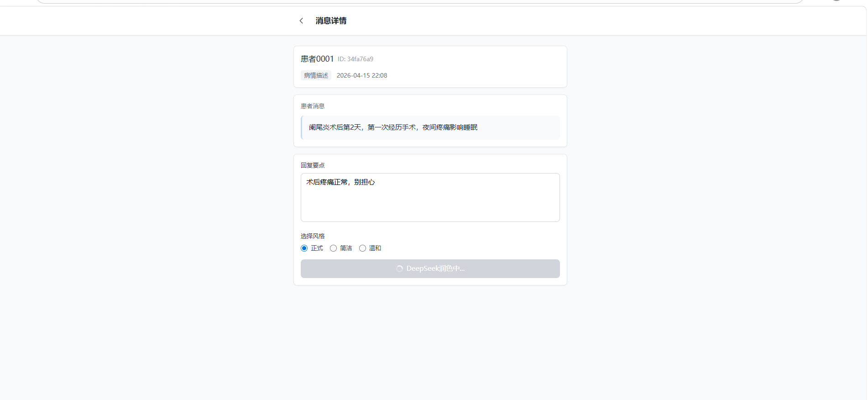Screen dimensions: 868x400
Task: Click the patient name 患者0001
Action: click(x=317, y=59)
